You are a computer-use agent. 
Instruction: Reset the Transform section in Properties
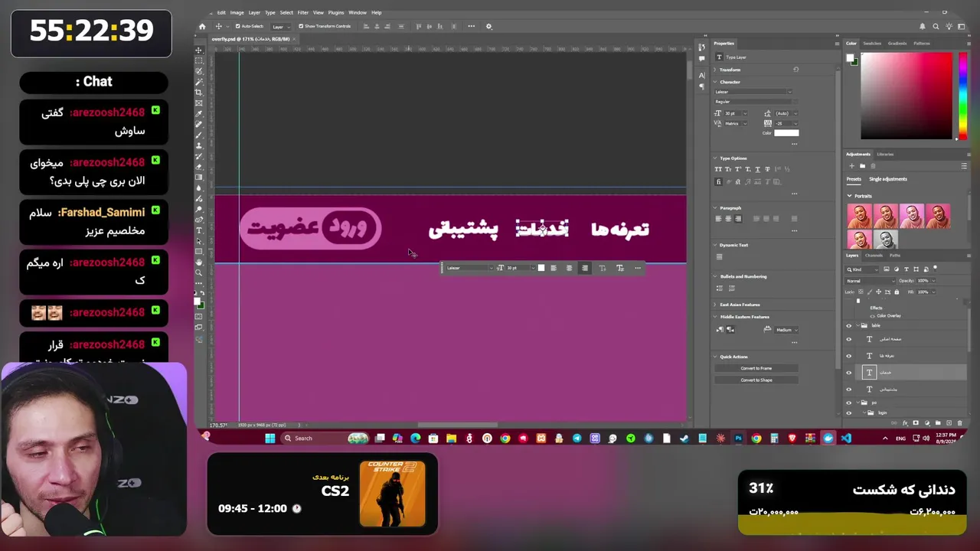click(x=795, y=70)
